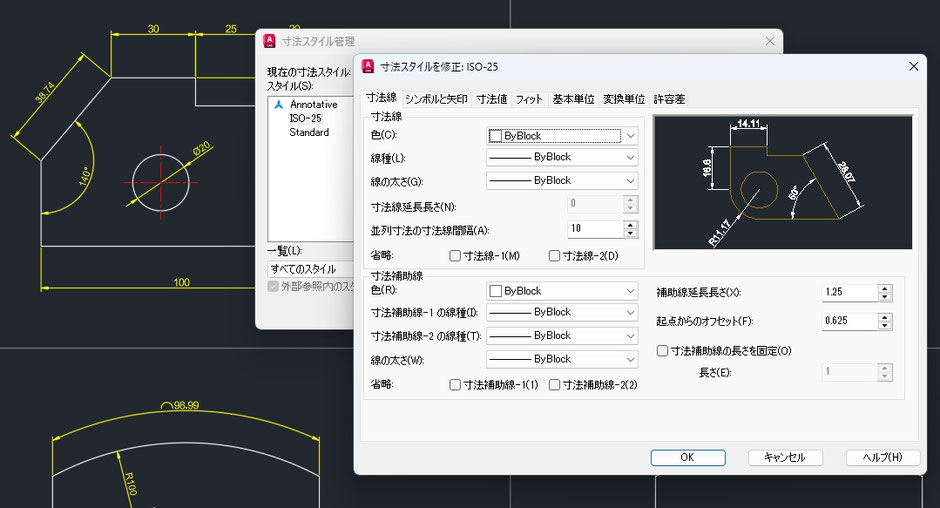Switch to the フィット tab
The width and height of the screenshot is (940, 508).
[x=529, y=99]
